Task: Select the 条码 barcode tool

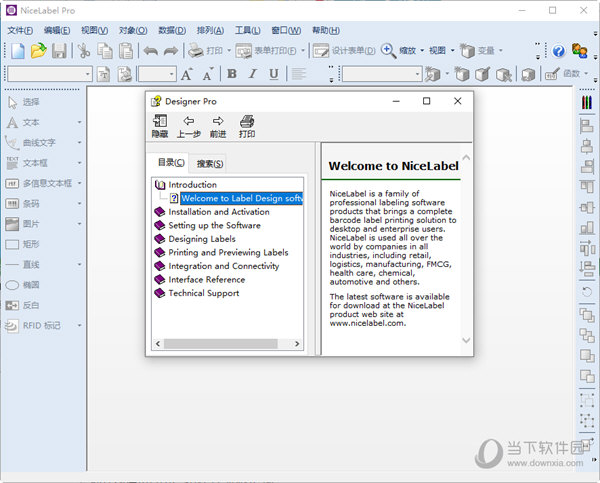Action: [x=23, y=204]
